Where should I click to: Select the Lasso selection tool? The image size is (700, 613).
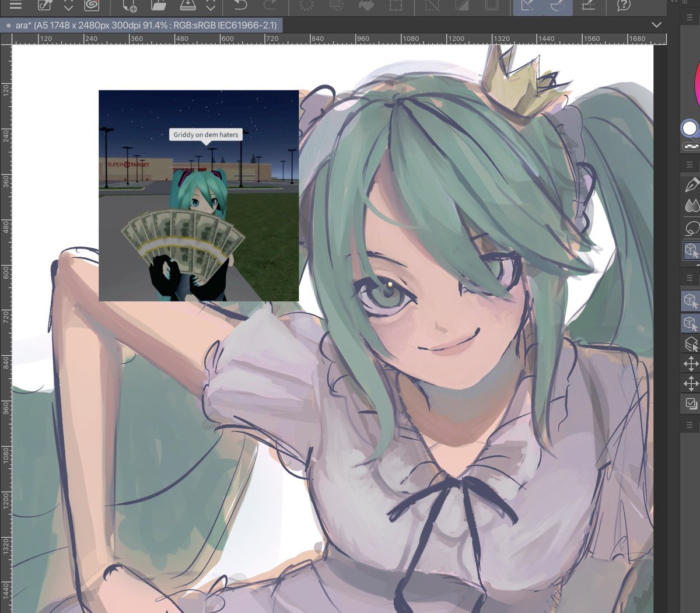click(x=692, y=228)
